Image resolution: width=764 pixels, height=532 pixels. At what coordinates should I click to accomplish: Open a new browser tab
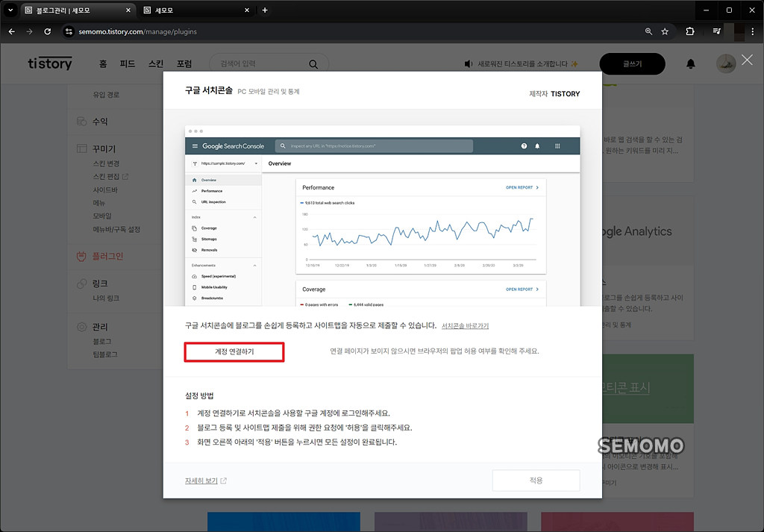tap(265, 10)
